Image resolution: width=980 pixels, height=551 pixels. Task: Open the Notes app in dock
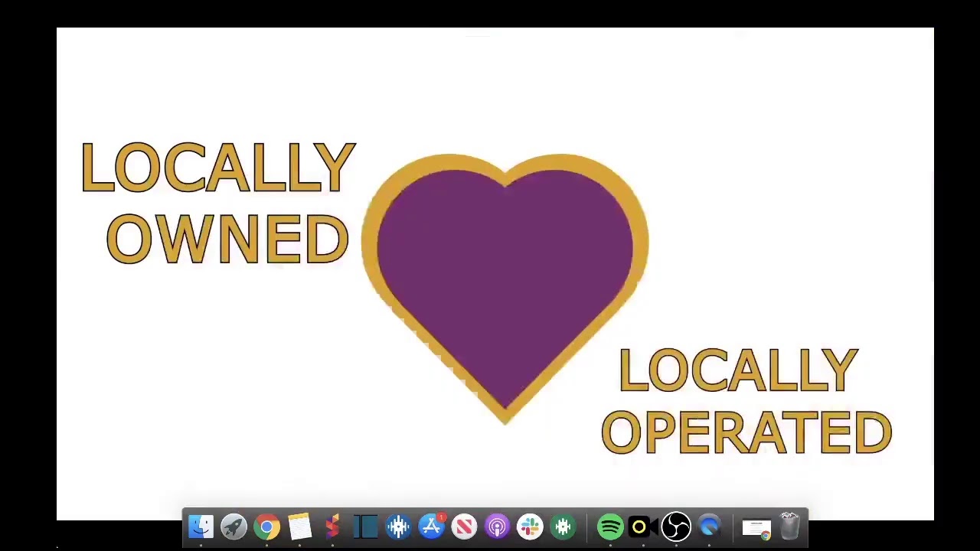tap(299, 527)
